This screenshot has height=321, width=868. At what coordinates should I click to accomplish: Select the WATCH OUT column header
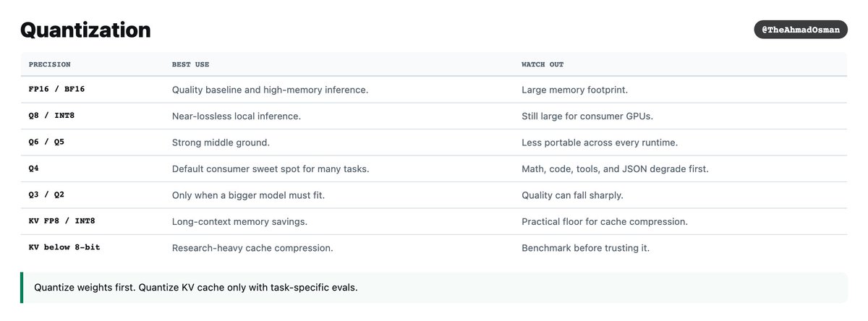coord(542,64)
